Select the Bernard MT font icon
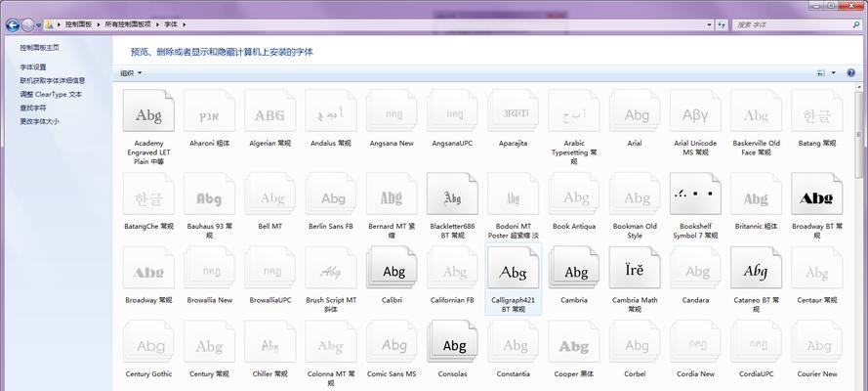The height and width of the screenshot is (391, 868). [x=392, y=194]
